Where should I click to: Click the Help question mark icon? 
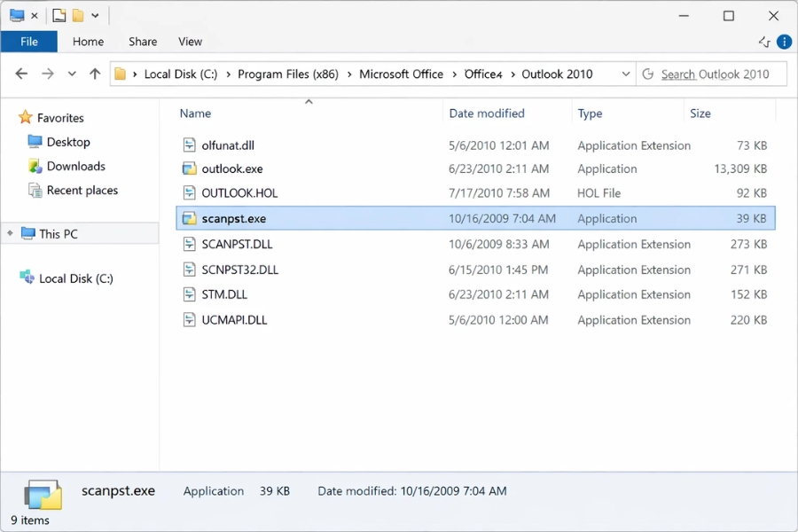[784, 41]
